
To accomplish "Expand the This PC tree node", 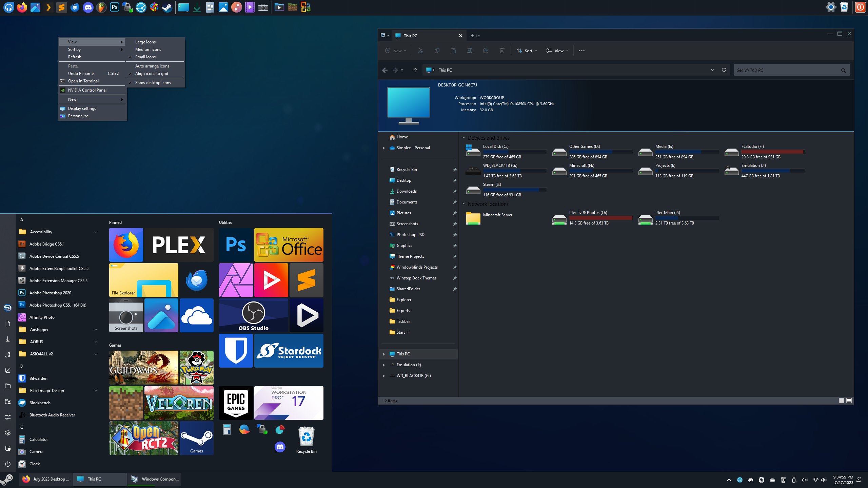I will [384, 354].
